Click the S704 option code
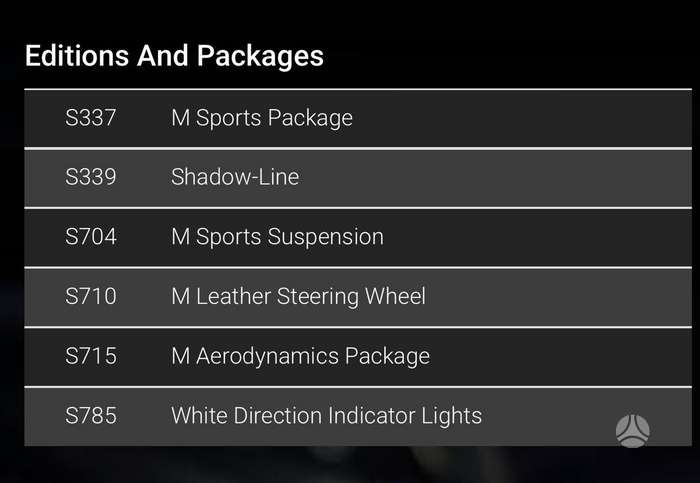This screenshot has height=483, width=700. point(91,236)
